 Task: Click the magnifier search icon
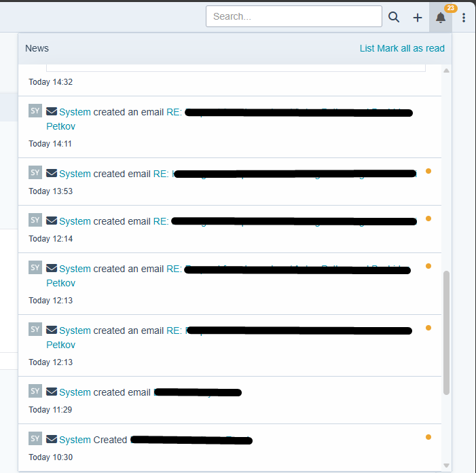pyautogui.click(x=394, y=17)
